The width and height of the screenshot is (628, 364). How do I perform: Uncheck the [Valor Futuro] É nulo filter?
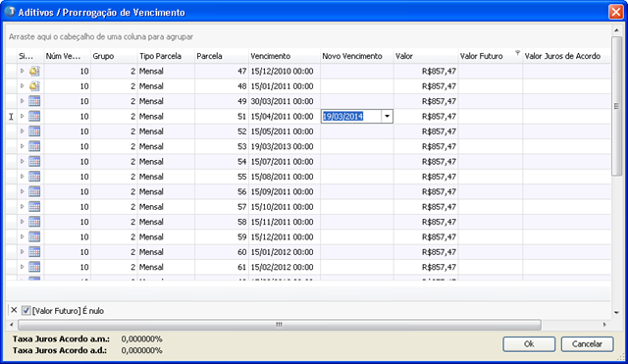tap(26, 310)
